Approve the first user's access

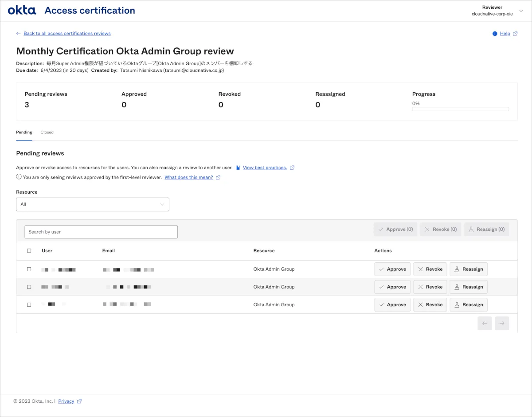(392, 269)
